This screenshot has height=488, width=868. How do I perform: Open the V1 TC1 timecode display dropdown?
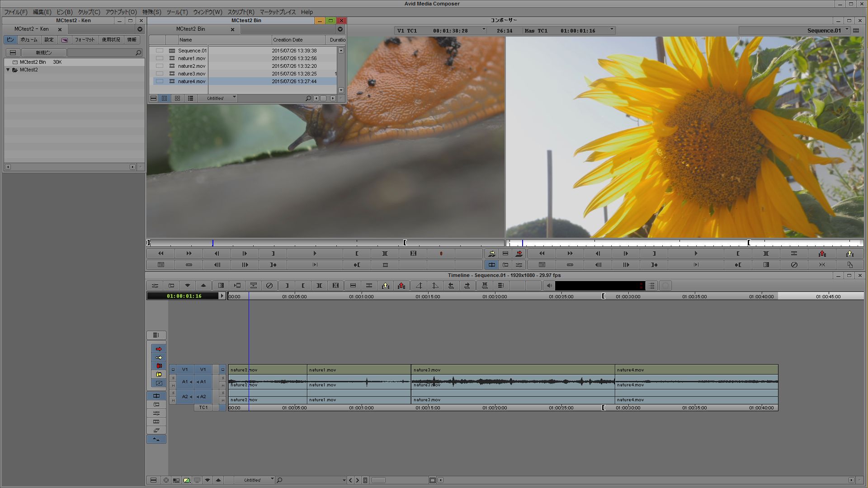point(484,30)
